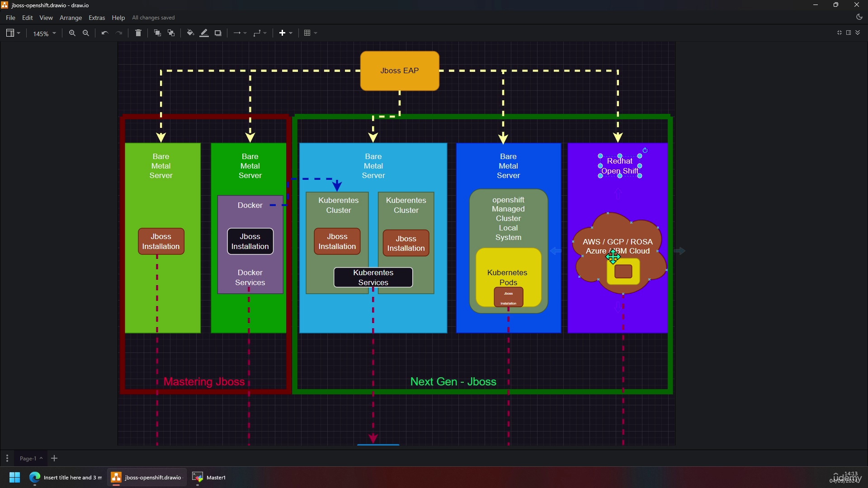
Task: Click the Zoom Out magnifier icon
Action: pyautogui.click(x=86, y=33)
